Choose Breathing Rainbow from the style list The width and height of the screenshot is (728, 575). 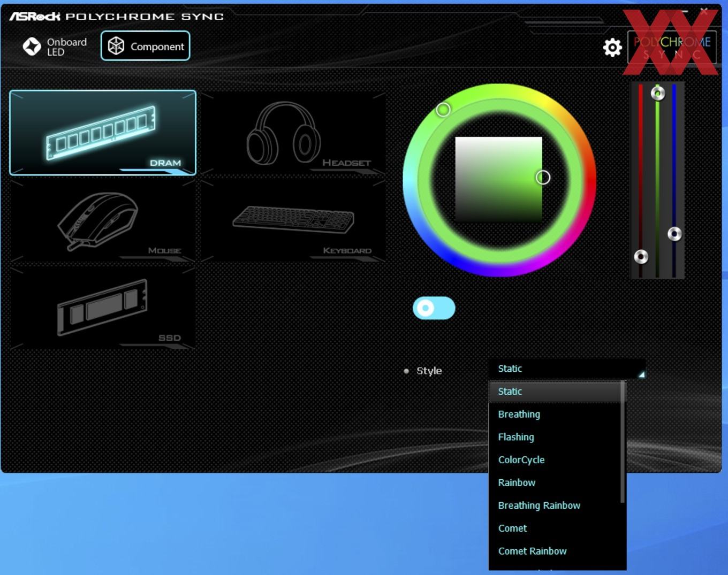(555, 505)
